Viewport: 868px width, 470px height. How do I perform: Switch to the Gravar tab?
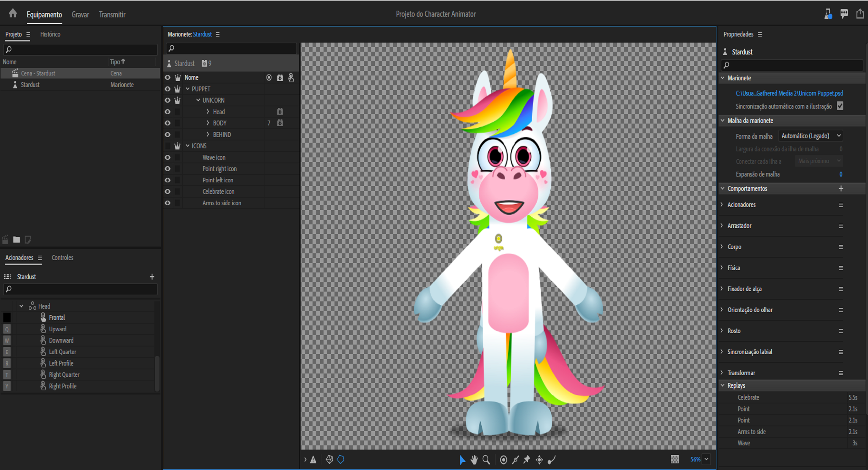[80, 15]
